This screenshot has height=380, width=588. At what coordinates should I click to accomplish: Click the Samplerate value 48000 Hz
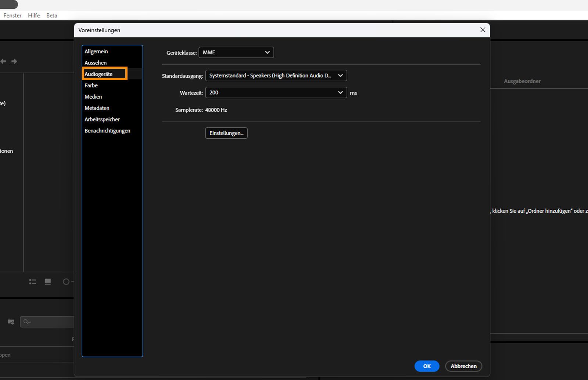pos(216,110)
